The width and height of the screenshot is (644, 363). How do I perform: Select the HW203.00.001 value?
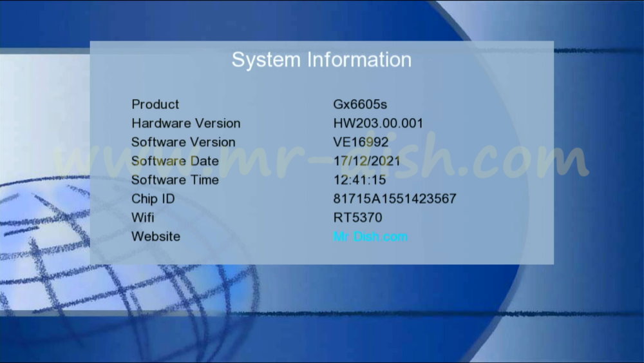click(378, 123)
